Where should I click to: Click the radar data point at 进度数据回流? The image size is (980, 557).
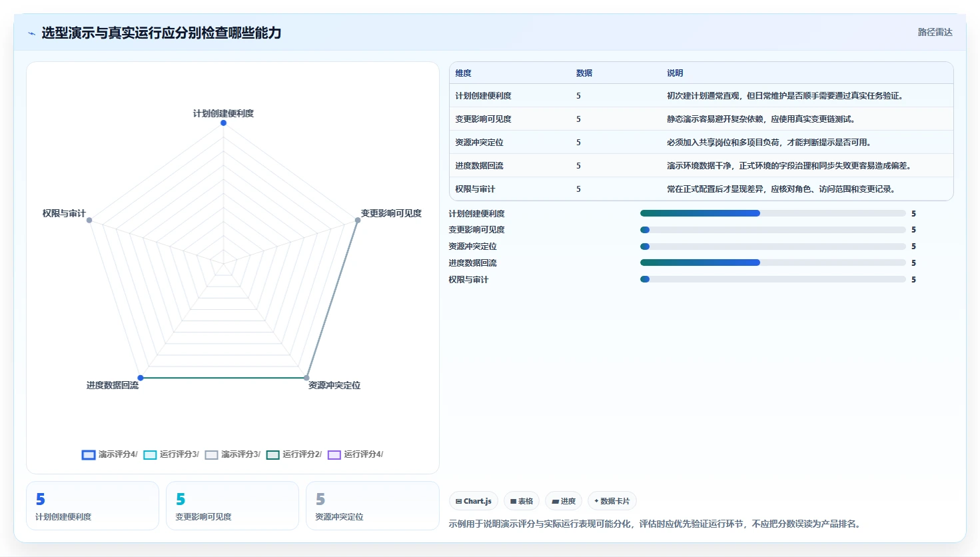141,378
